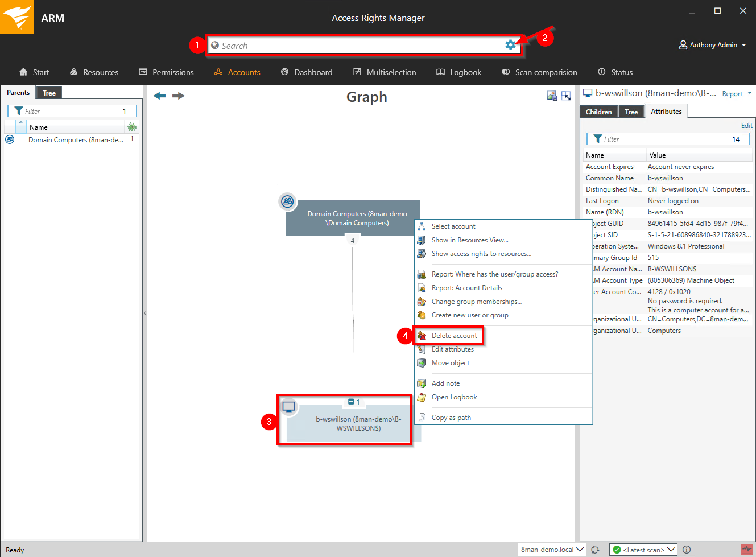Open the Anthony Admin user dropdown
The height and width of the screenshot is (557, 756).
point(713,45)
